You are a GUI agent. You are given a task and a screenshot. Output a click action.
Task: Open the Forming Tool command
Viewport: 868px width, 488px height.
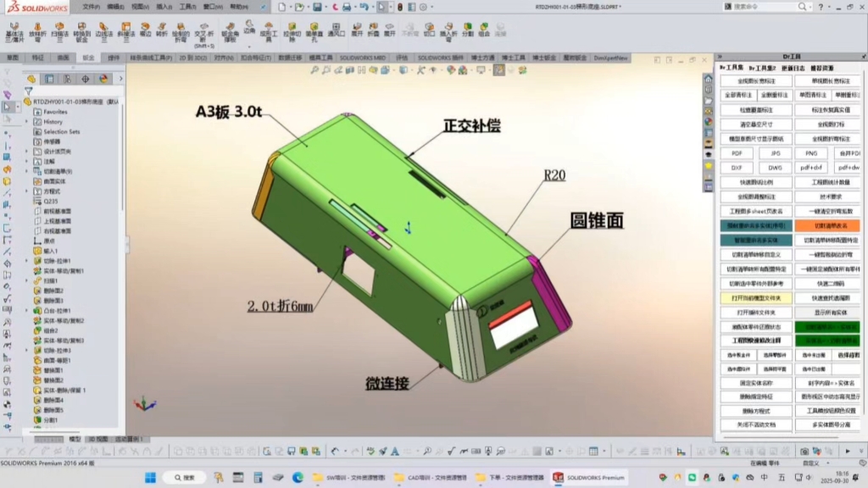(x=269, y=32)
